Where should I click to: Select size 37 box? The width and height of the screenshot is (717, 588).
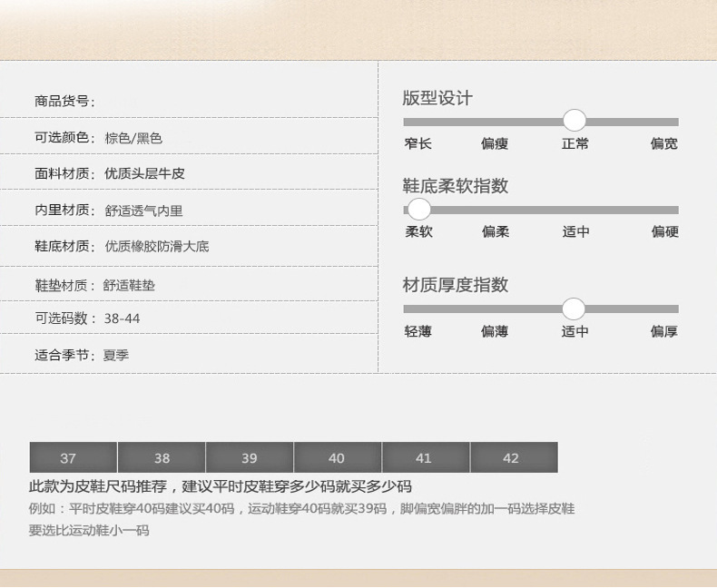point(74,457)
